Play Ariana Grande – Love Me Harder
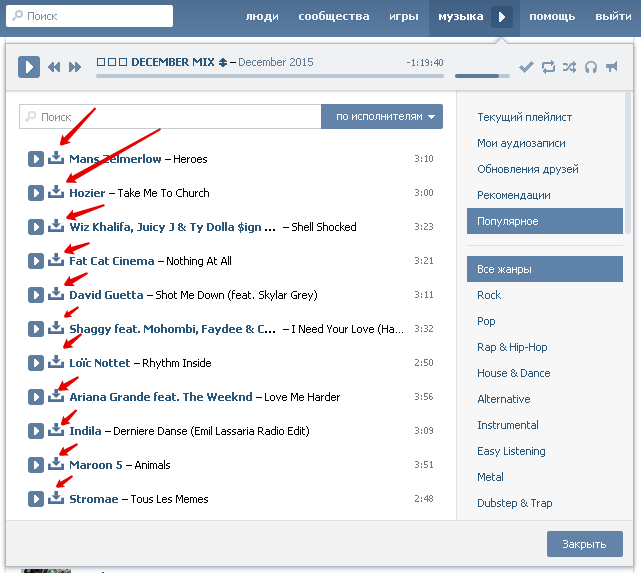The width and height of the screenshot is (641, 573). coord(36,397)
